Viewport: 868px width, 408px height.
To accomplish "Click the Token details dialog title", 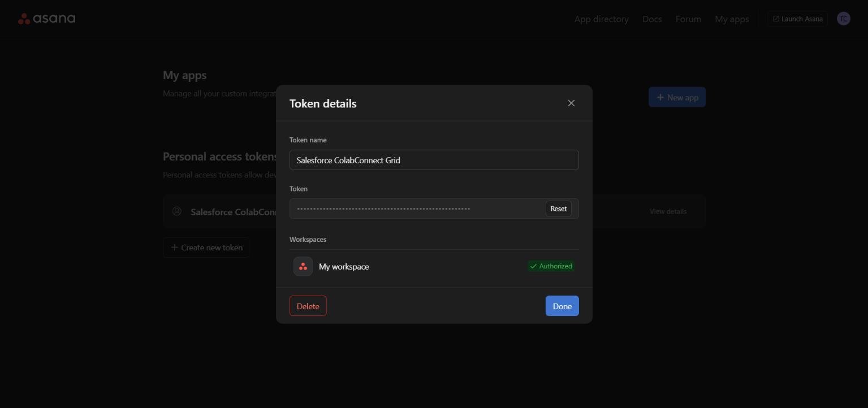I will (323, 103).
